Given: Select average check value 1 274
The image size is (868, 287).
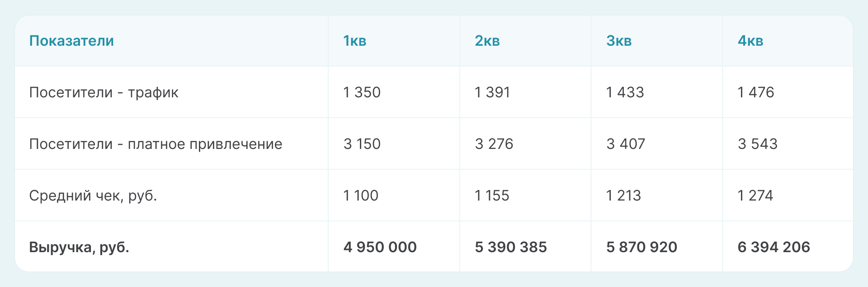Looking at the screenshot, I should tap(755, 196).
